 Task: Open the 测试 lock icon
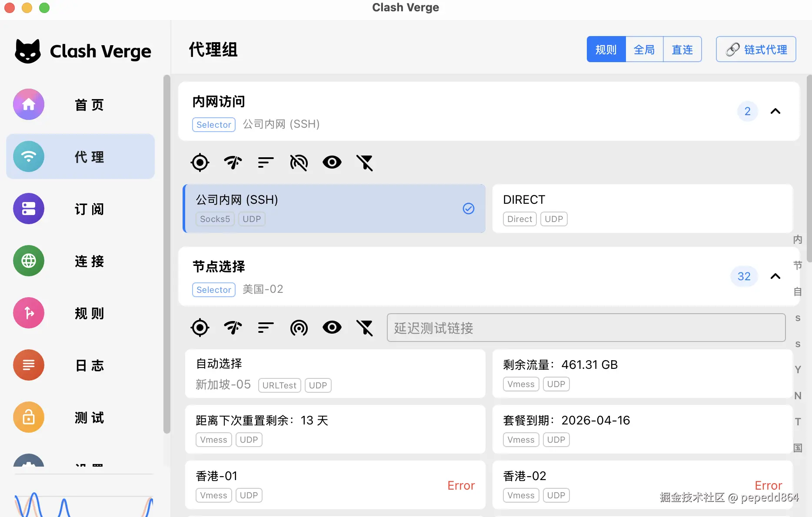(x=29, y=417)
